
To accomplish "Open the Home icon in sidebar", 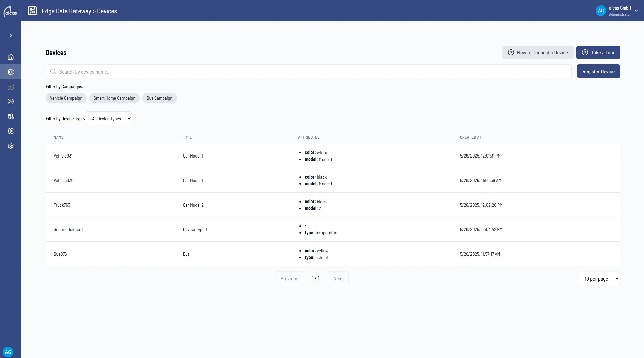I will [x=11, y=57].
